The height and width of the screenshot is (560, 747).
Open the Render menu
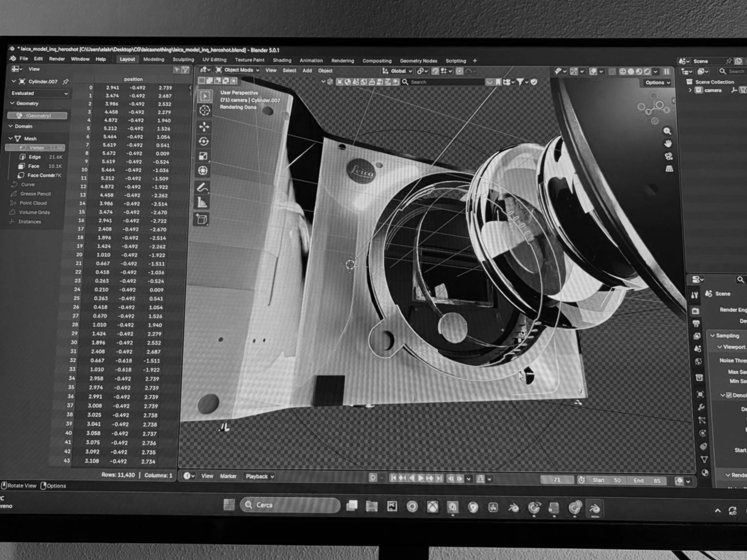pyautogui.click(x=57, y=59)
